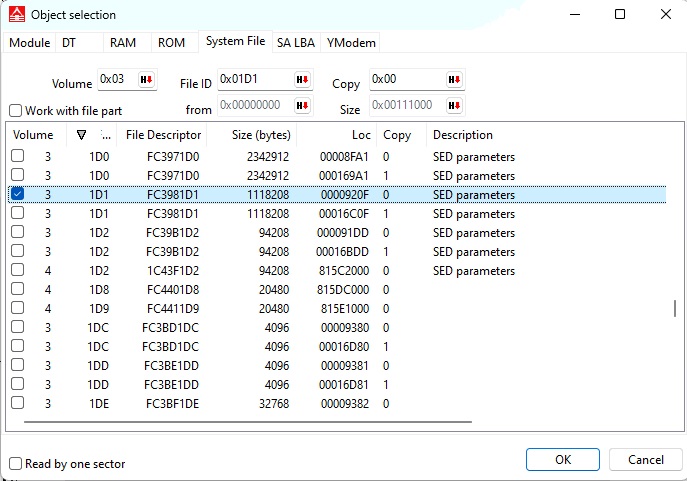Check the row with Loc 000169A1

coord(18,175)
